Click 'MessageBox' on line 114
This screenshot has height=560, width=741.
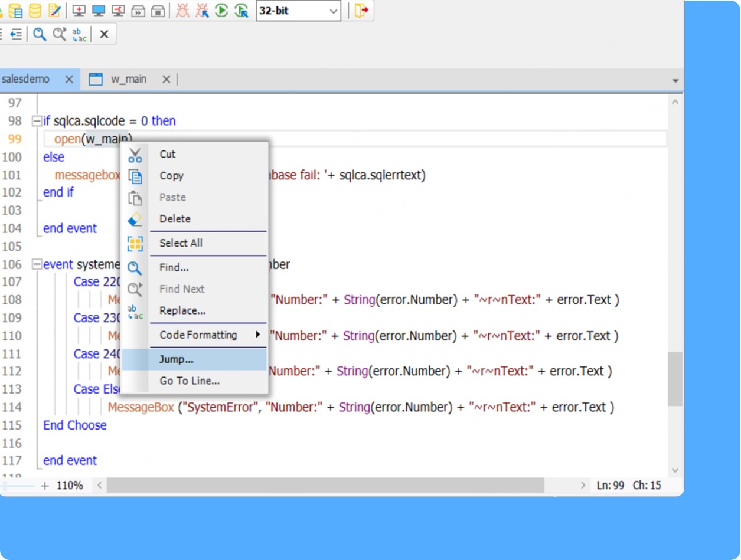point(141,408)
